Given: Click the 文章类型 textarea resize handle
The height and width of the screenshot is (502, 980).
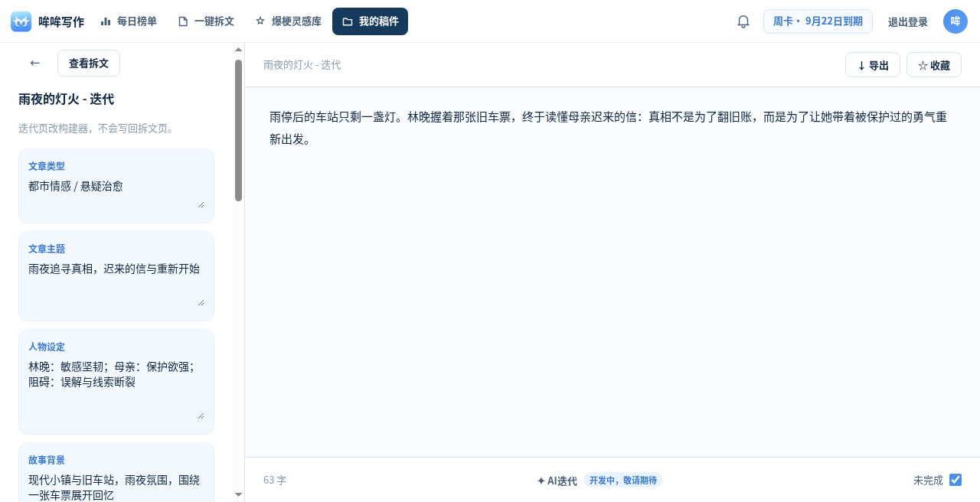Looking at the screenshot, I should [201, 204].
